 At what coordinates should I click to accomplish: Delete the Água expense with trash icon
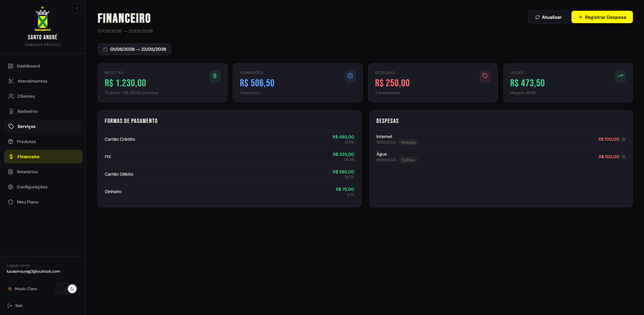pos(624,157)
